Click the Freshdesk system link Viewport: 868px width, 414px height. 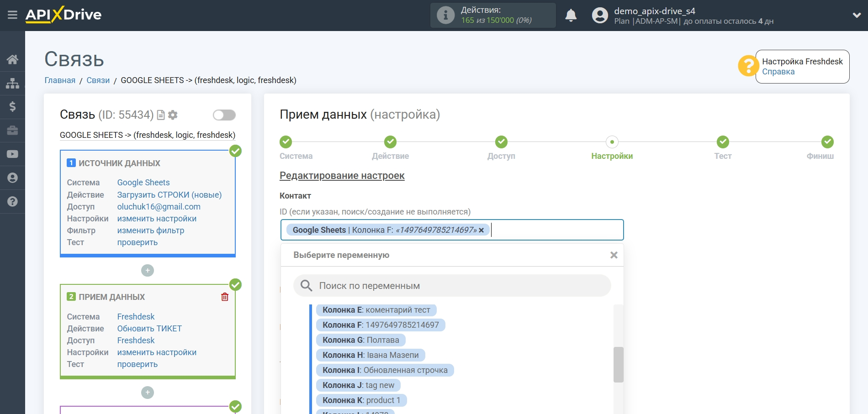pos(136,317)
